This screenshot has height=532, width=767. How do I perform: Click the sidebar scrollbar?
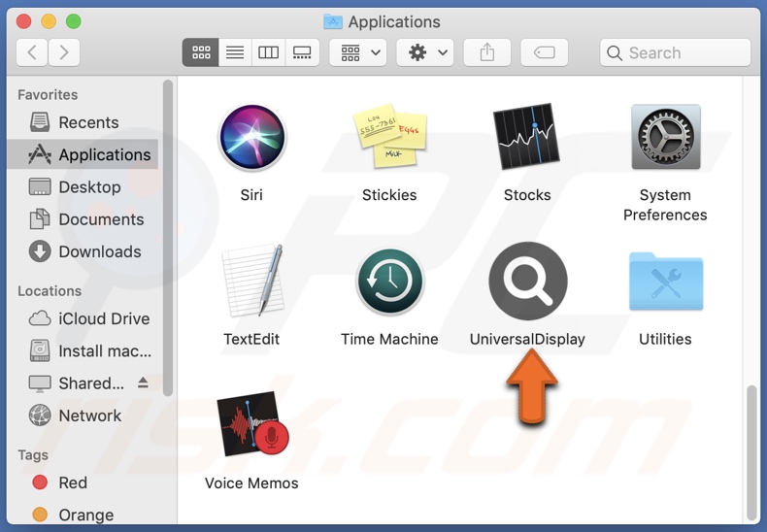click(168, 238)
